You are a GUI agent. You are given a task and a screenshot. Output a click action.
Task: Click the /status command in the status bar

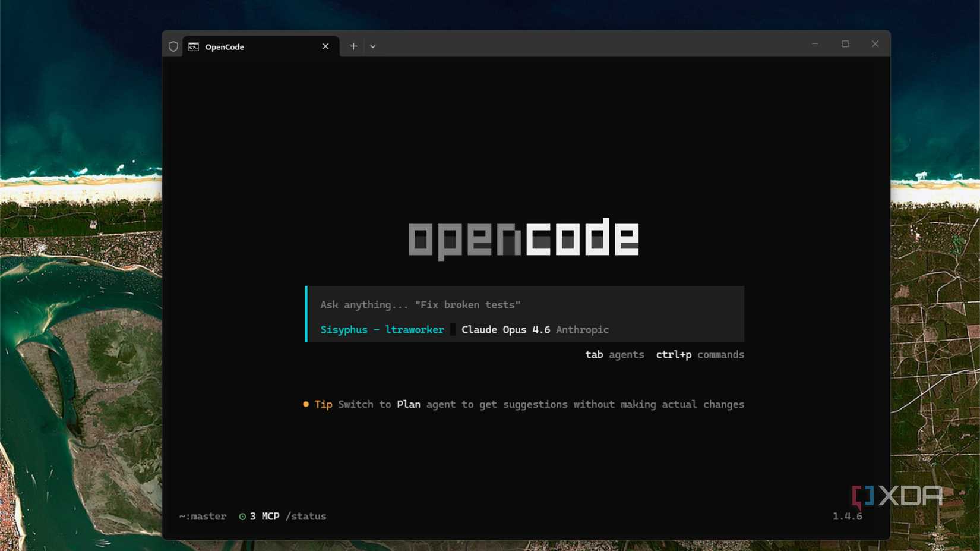(x=306, y=517)
